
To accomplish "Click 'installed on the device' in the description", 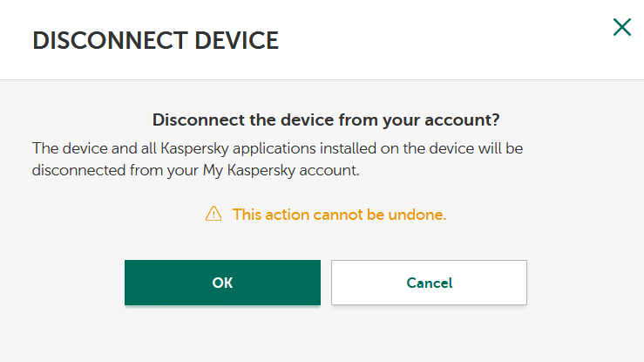I will (x=397, y=148).
